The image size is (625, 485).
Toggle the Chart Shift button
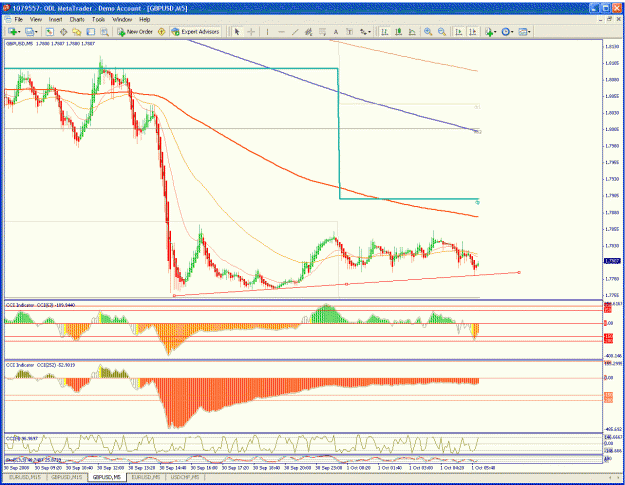coord(473,32)
